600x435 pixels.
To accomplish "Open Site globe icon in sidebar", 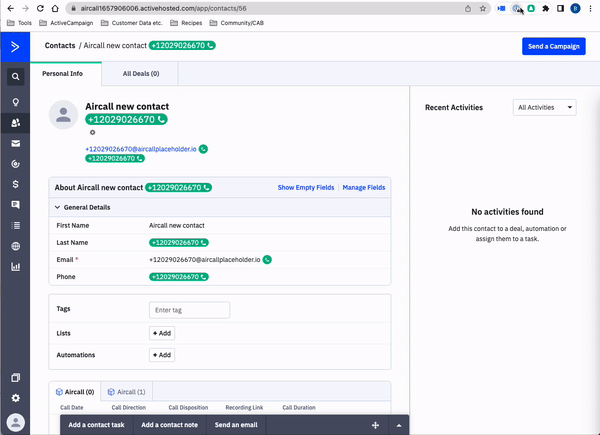I will [15, 246].
